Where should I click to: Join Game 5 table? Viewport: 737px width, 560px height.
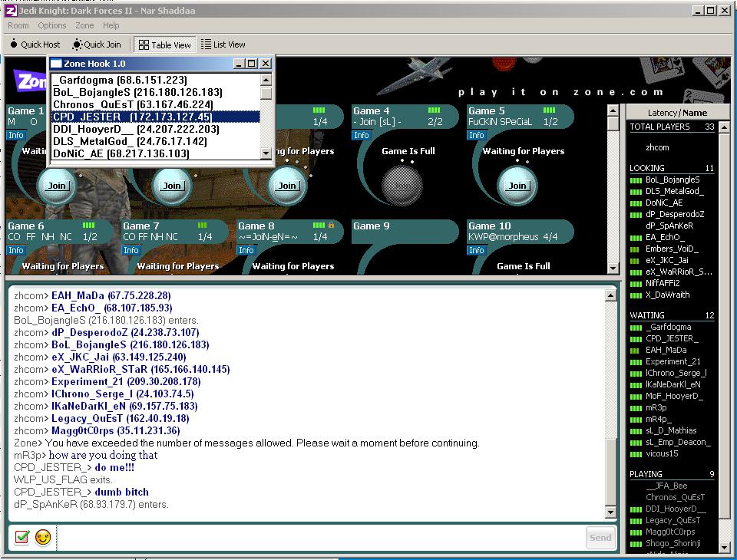tap(517, 186)
